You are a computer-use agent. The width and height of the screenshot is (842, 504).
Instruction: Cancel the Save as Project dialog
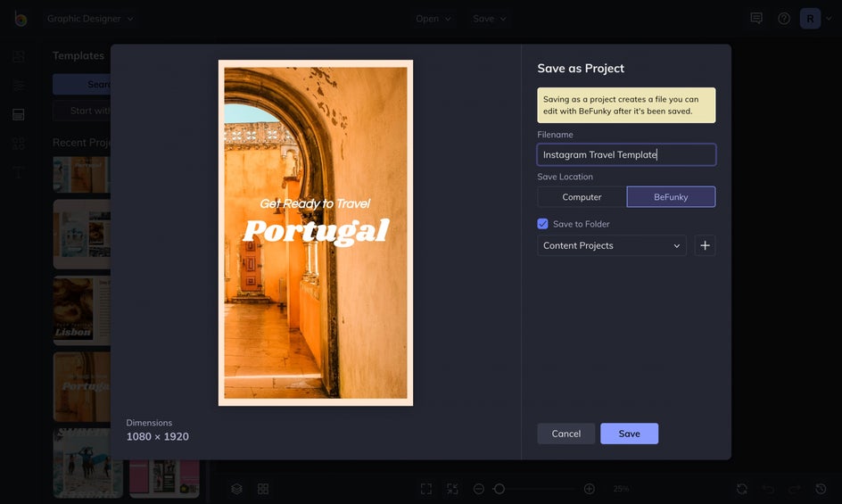565,434
